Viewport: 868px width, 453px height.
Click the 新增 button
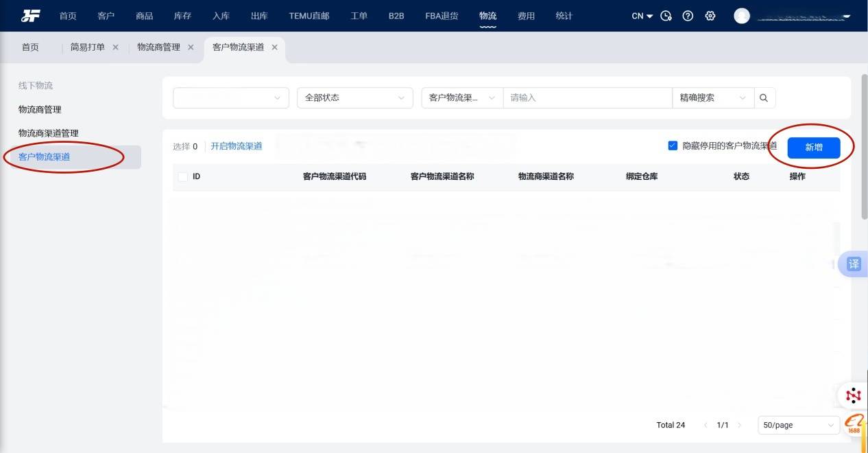pos(813,147)
